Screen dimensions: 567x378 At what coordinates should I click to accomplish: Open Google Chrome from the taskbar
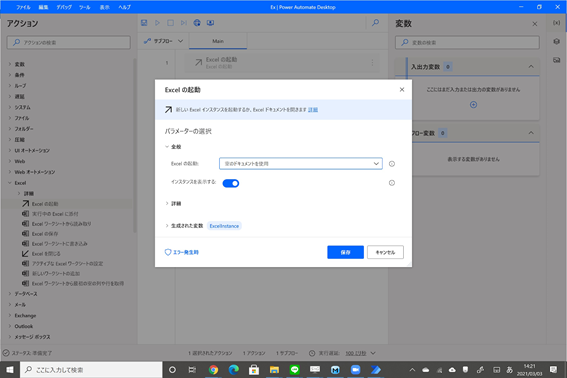213,370
